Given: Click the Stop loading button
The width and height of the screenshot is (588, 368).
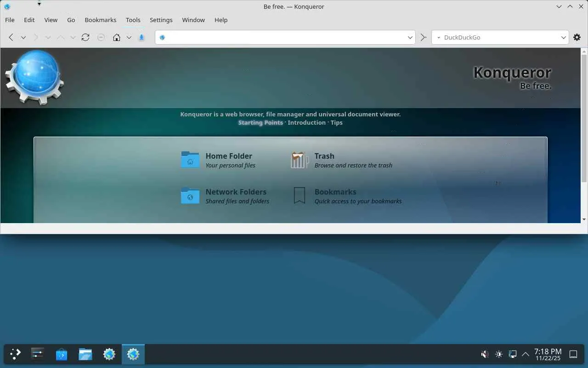Looking at the screenshot, I should (x=101, y=37).
